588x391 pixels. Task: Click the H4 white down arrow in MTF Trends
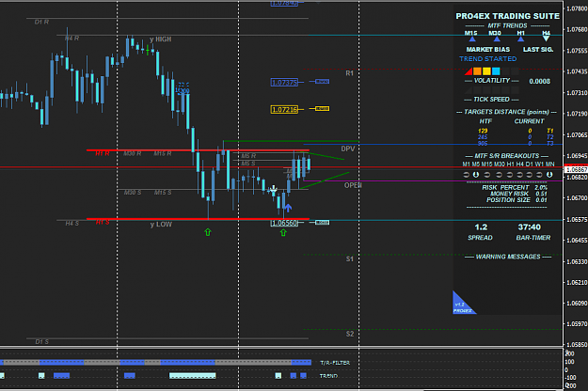(546, 39)
